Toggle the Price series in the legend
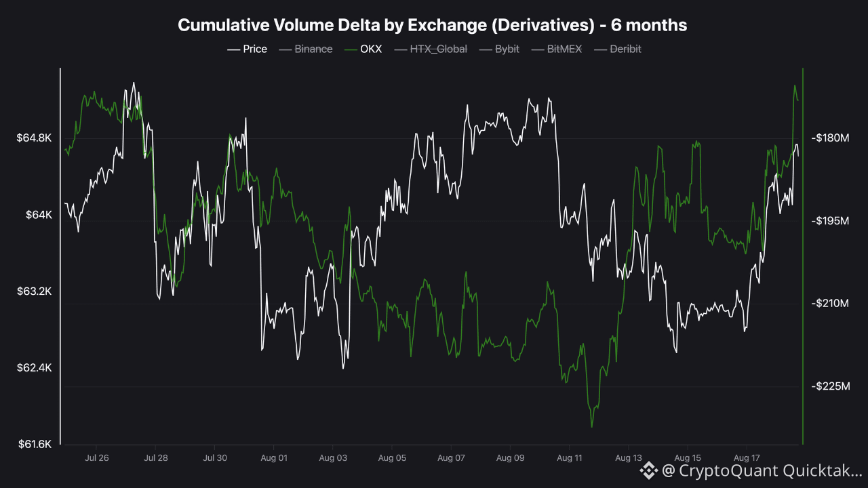The width and height of the screenshot is (868, 488). [x=247, y=49]
